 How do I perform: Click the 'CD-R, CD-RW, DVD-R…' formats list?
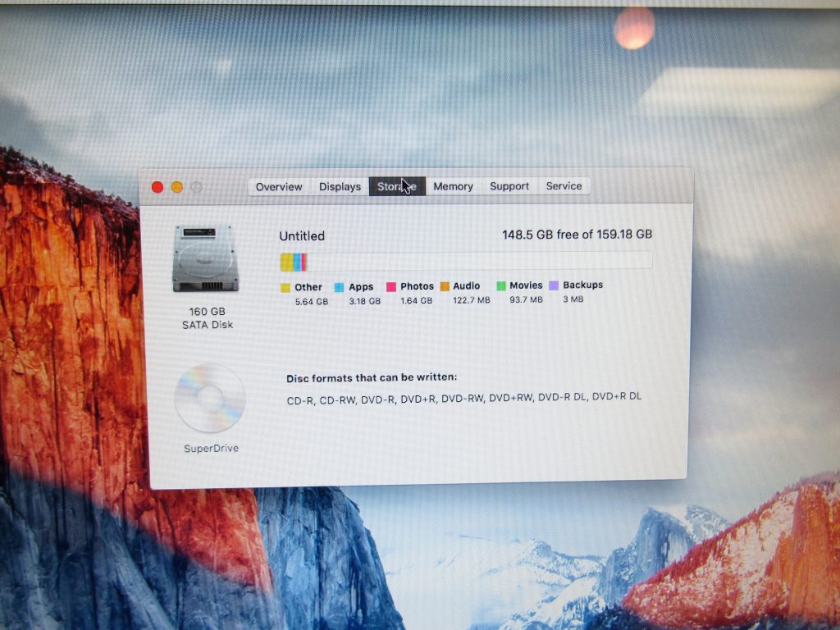tap(464, 398)
